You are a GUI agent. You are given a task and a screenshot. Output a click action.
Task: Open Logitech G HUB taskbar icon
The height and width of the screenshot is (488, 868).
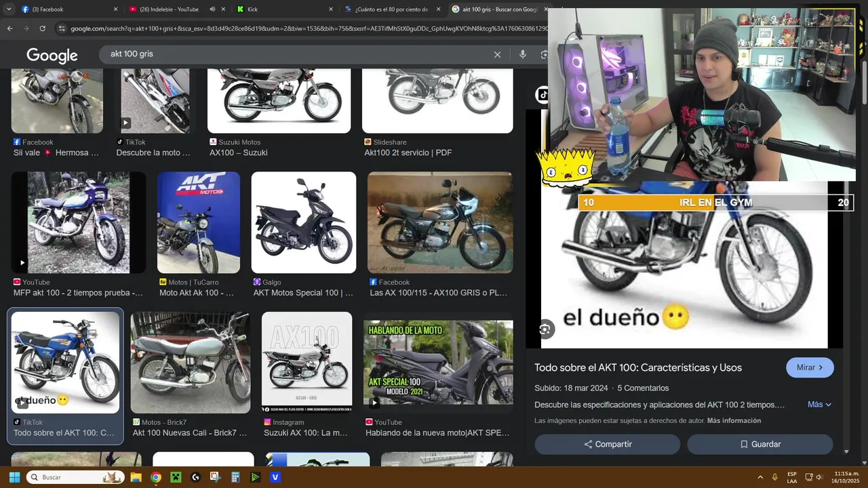pyautogui.click(x=196, y=477)
